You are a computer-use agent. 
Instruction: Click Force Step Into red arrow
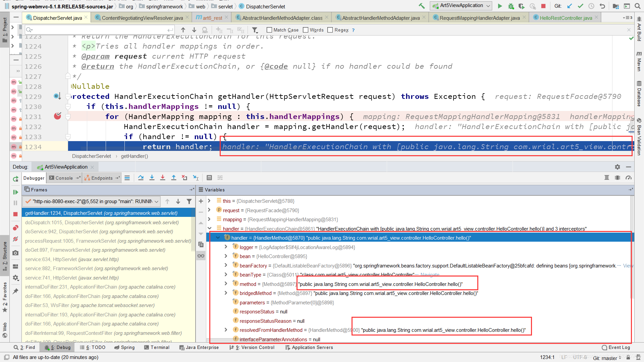tap(163, 178)
